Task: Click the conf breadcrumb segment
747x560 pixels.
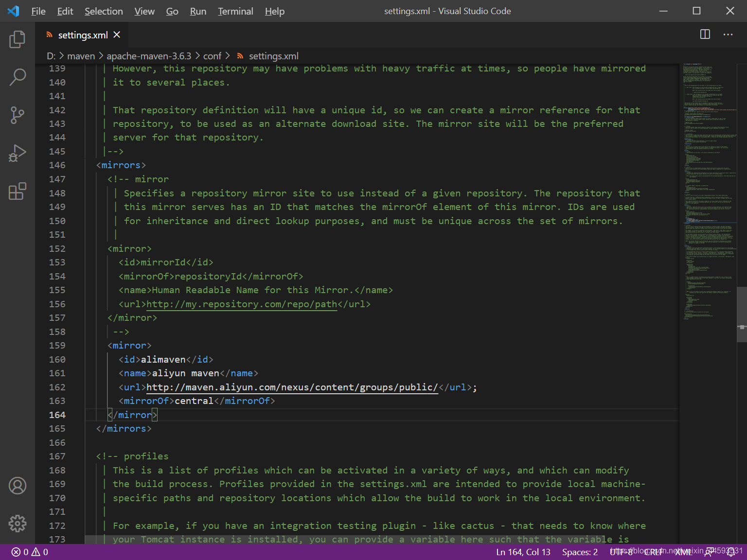Action: click(212, 56)
